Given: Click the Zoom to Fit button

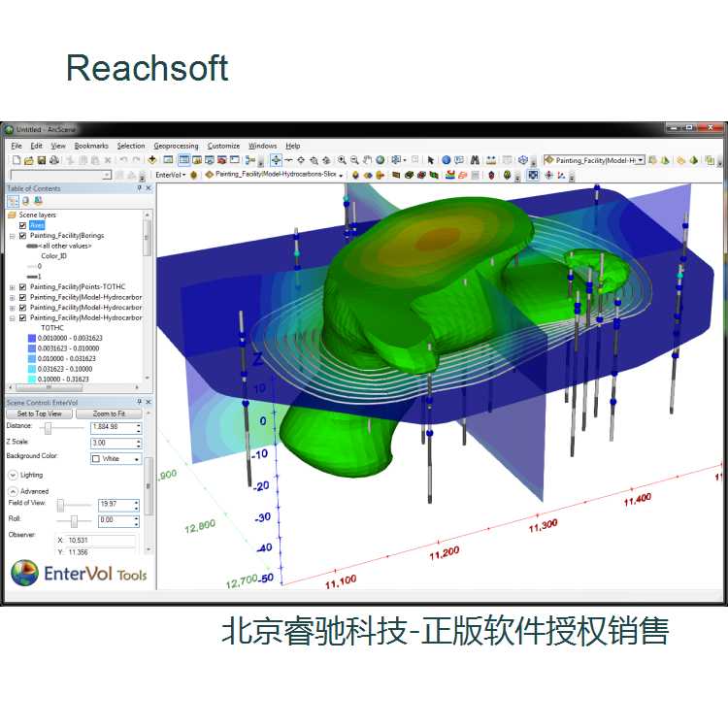Looking at the screenshot, I should (x=109, y=414).
